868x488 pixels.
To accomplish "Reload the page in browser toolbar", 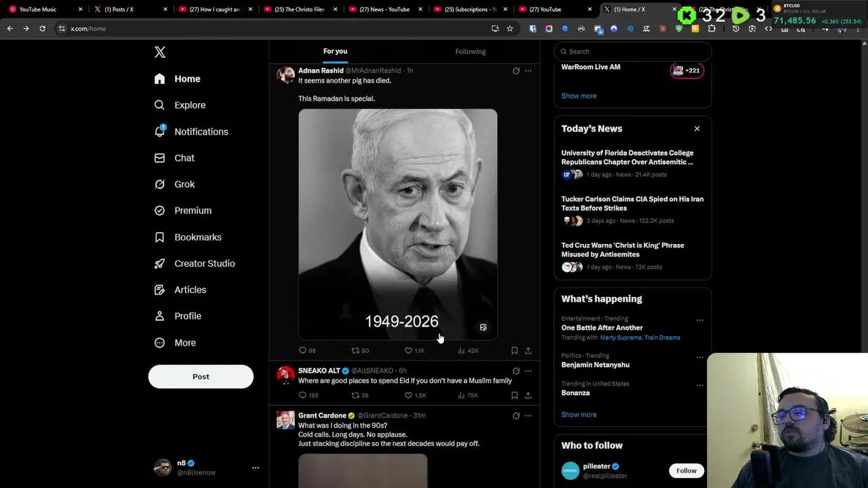I will (x=42, y=28).
